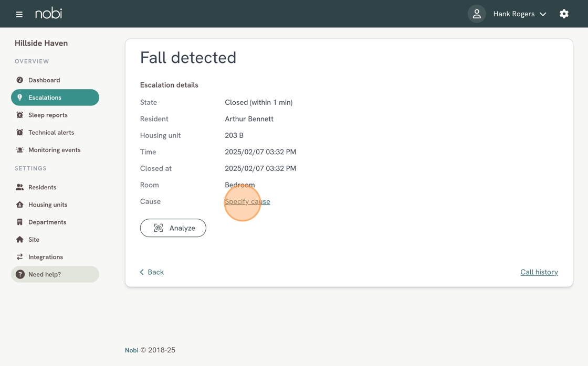Select the Closed at timestamp value
The width and height of the screenshot is (588, 366).
pos(260,168)
